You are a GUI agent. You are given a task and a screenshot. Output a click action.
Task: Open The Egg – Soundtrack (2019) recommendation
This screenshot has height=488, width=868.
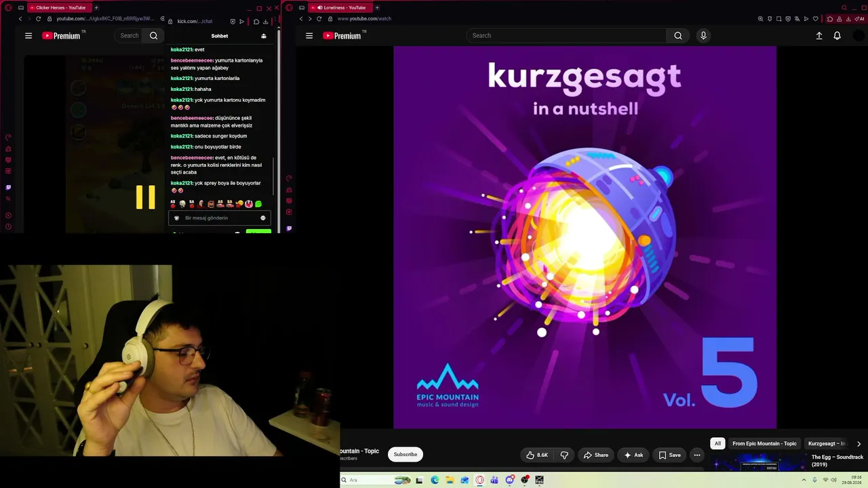pos(837,461)
